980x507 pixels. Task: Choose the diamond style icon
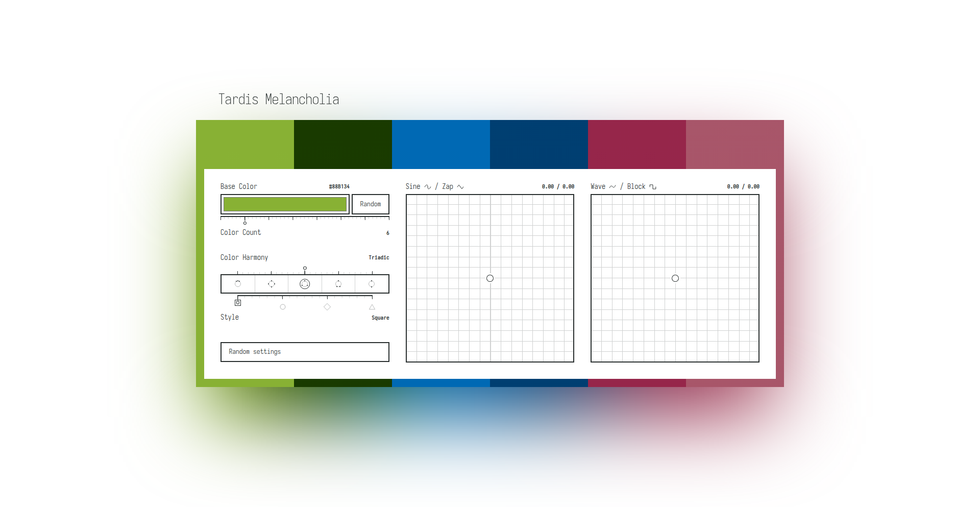tap(327, 307)
